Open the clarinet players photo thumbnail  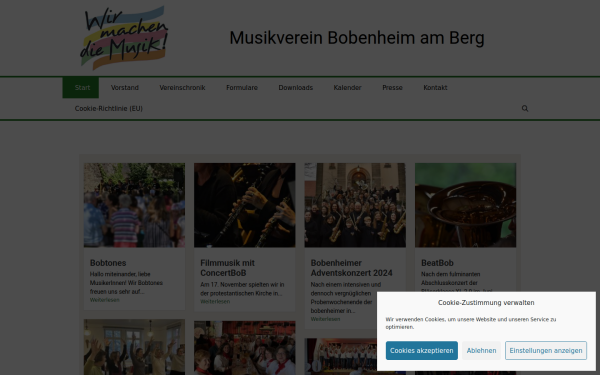(245, 205)
